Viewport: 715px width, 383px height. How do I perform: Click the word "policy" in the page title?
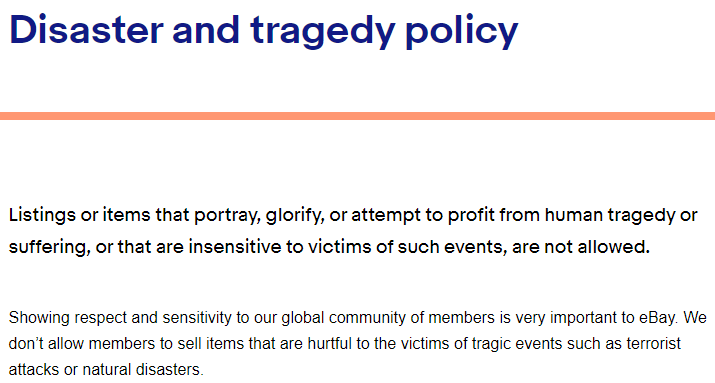click(x=462, y=31)
